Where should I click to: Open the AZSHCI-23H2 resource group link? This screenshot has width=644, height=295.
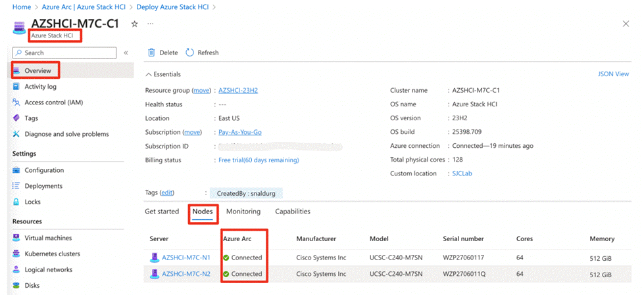(238, 90)
